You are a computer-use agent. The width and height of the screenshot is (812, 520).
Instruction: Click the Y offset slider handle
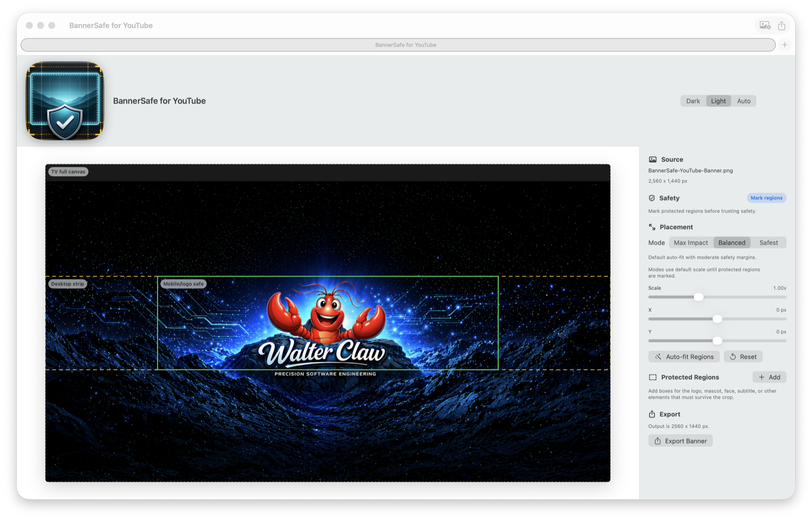(717, 341)
